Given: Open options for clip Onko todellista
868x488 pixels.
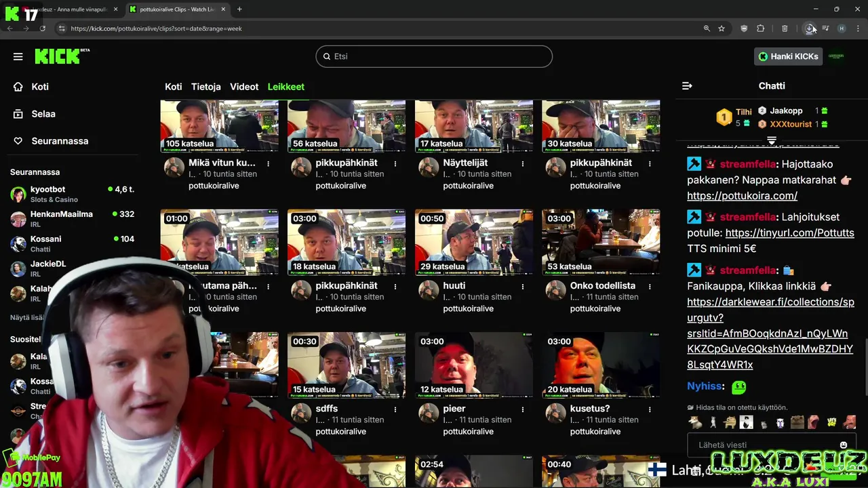Looking at the screenshot, I should pyautogui.click(x=650, y=287).
